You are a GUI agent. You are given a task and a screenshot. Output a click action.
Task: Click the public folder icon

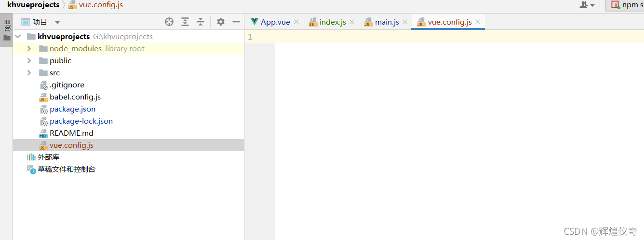tap(43, 61)
